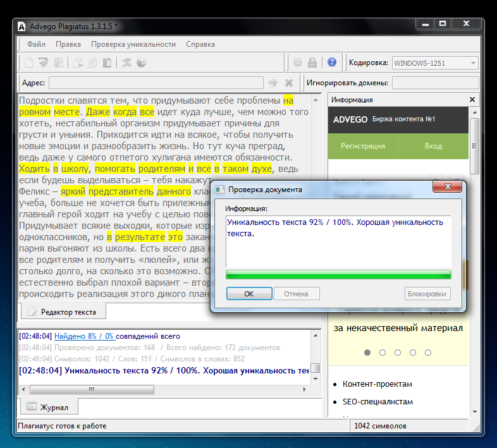Select the fifth carousel dot
Image resolution: width=497 pixels, height=448 pixels.
(428, 353)
